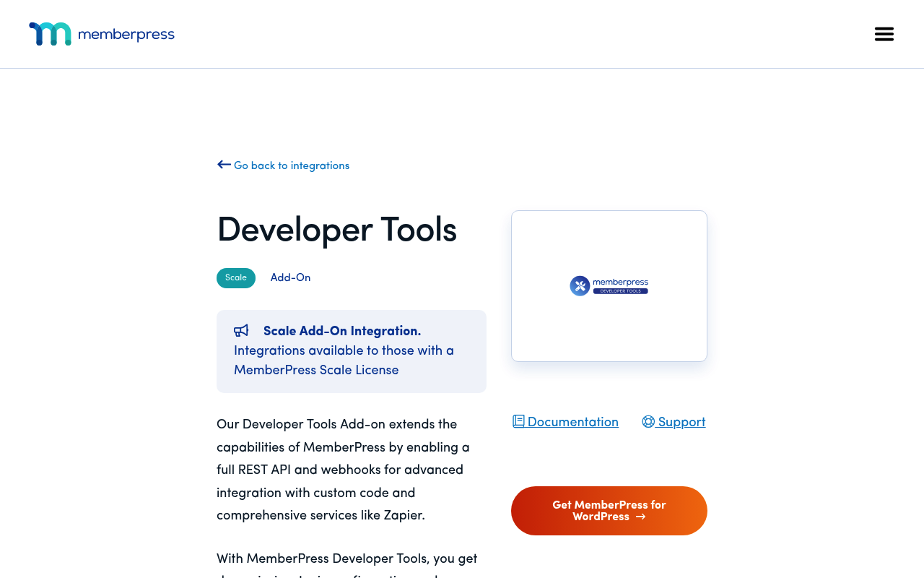
Task: Click the Scale Add-On Integration. bold text
Action: [x=342, y=331]
